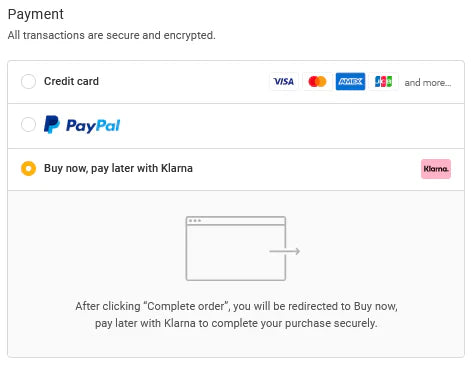Select the Klarna radio button
Viewport: 472px width, 368px height.
28,168
